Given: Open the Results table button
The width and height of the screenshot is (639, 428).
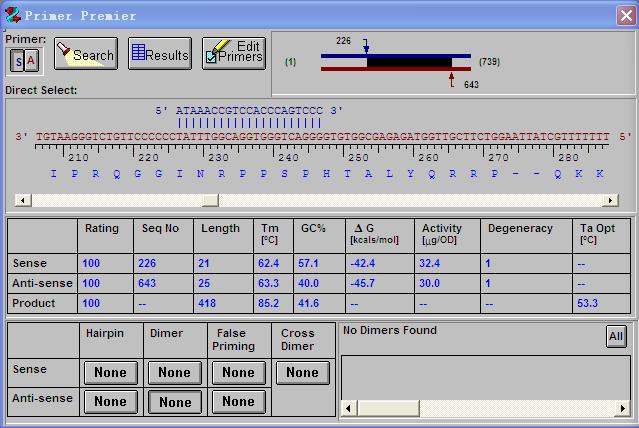Looking at the screenshot, I should (x=160, y=54).
